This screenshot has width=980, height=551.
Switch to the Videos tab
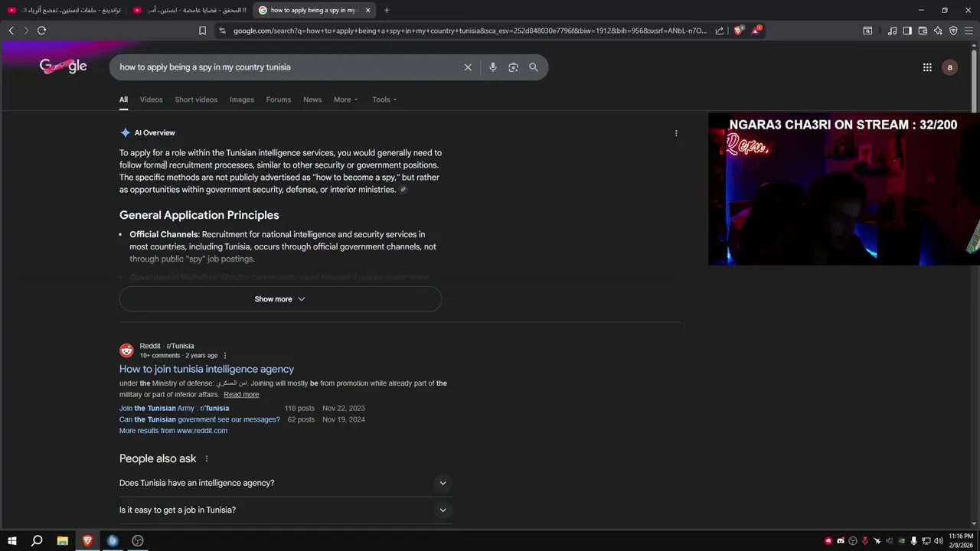pyautogui.click(x=151, y=99)
